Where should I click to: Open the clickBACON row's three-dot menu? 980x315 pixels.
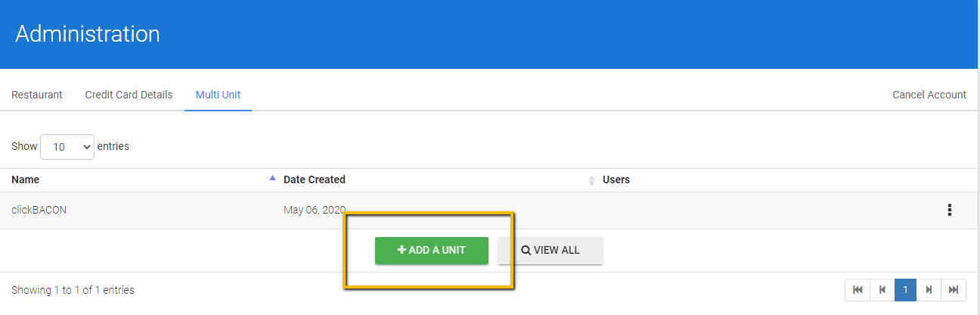tap(949, 211)
